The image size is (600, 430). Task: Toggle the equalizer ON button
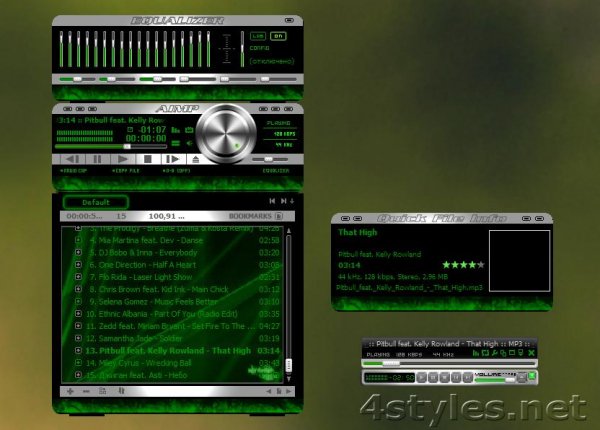pyautogui.click(x=278, y=36)
